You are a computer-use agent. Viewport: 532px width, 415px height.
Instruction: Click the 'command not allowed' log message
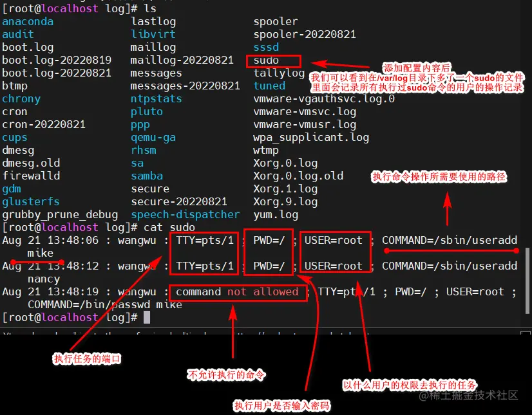(237, 292)
